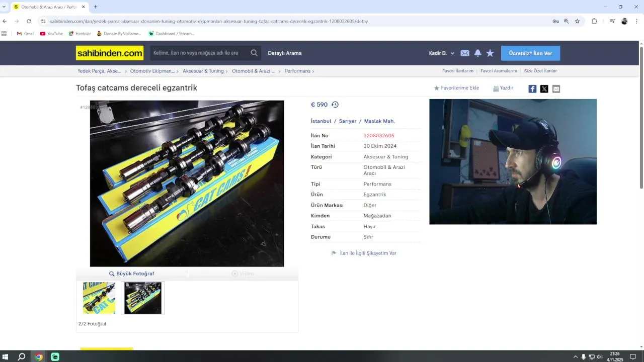
Task: Click the search magnifier icon in the site header
Action: pos(254,53)
